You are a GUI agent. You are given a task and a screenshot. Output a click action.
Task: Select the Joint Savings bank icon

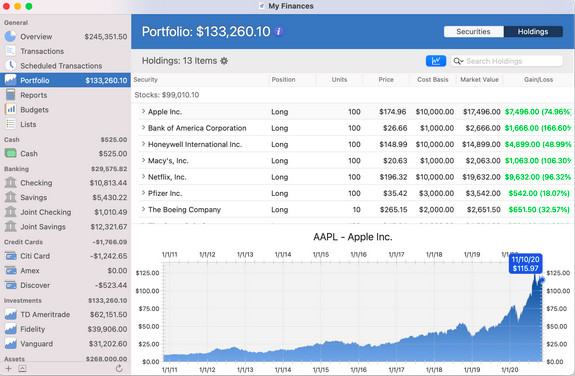(10, 226)
